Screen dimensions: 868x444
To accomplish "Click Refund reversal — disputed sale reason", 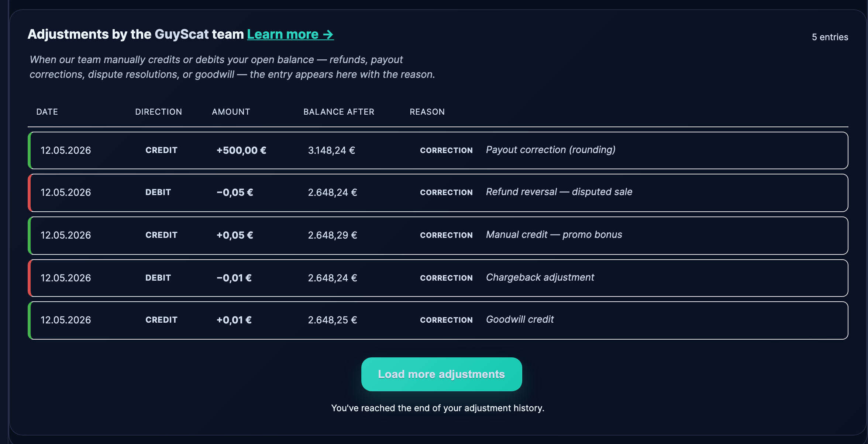I will click(559, 192).
